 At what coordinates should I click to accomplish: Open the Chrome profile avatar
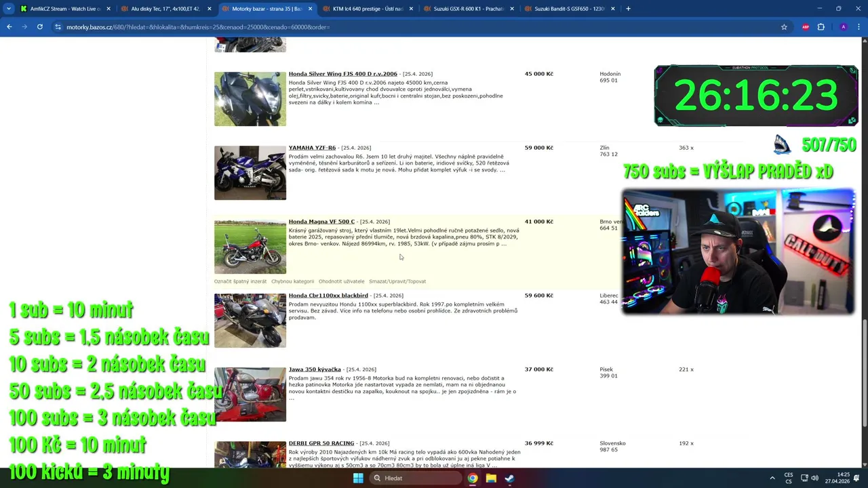[x=843, y=27]
